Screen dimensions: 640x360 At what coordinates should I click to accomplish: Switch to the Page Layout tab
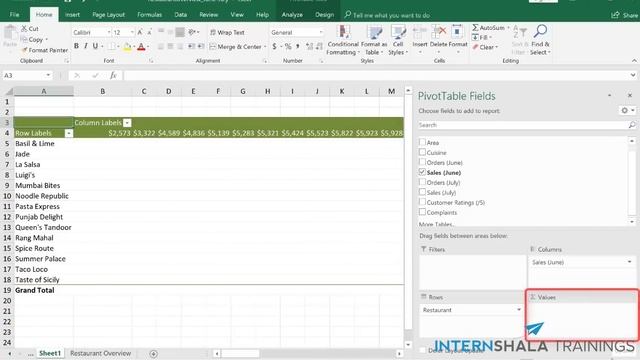[x=108, y=15]
